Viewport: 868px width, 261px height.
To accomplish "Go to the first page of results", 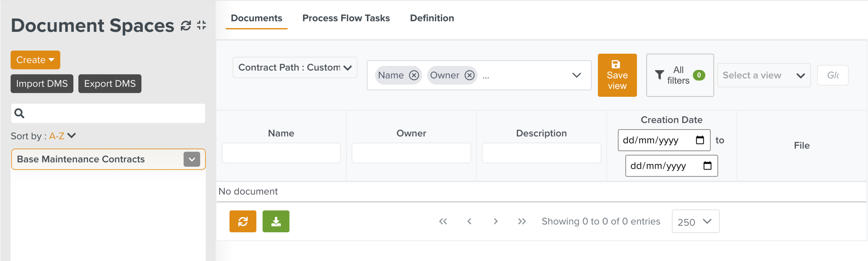I will click(x=443, y=221).
